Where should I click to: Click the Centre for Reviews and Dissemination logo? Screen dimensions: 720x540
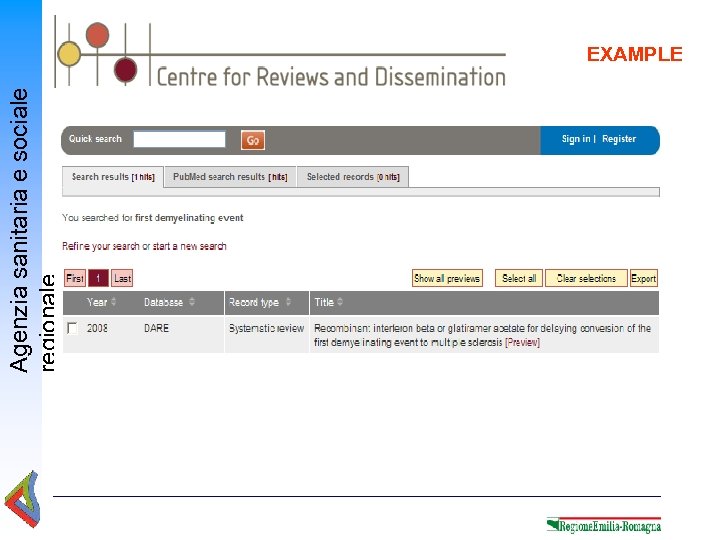pyautogui.click(x=281, y=53)
